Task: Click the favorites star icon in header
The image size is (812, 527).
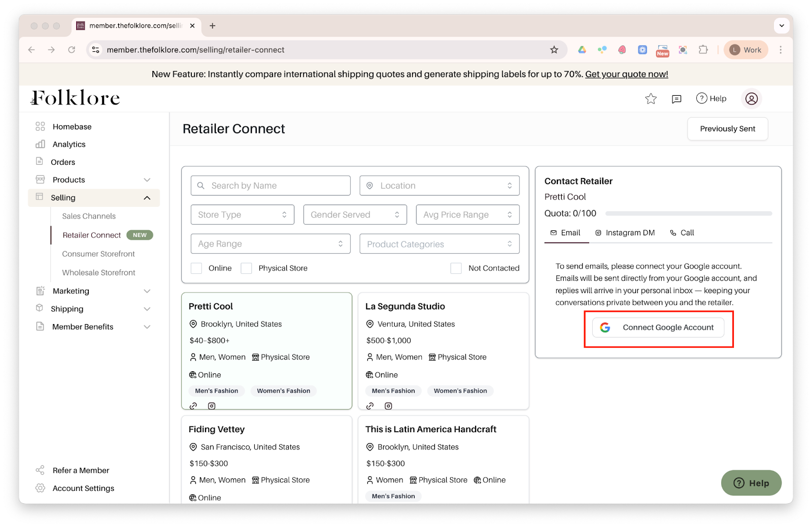Action: pyautogui.click(x=651, y=99)
